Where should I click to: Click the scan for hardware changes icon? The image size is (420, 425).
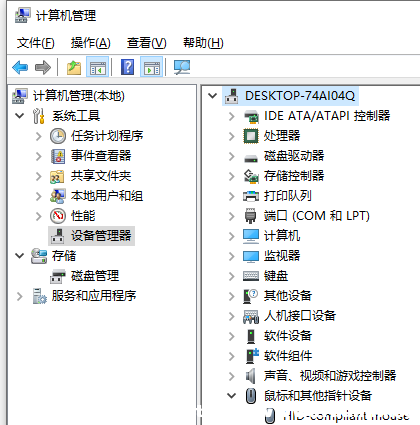point(182,67)
